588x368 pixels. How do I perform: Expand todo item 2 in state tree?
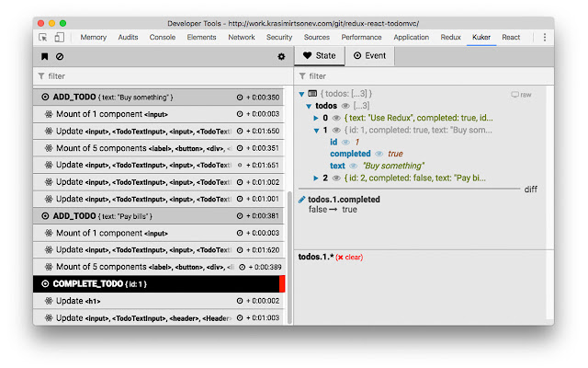point(314,178)
